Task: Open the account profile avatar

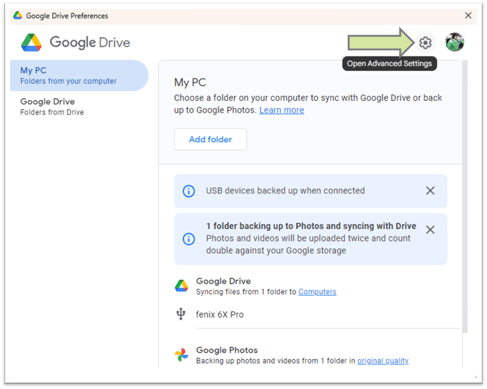Action: point(455,42)
